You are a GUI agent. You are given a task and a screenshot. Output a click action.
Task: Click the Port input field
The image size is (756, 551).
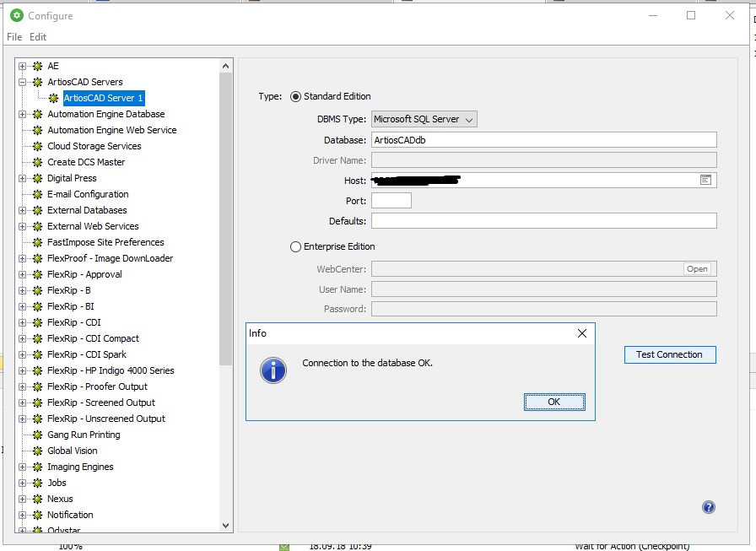(391, 201)
